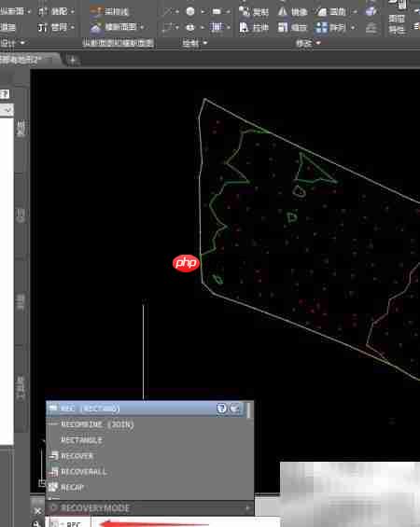Open the Fillet (圆角) dropdown arrow
This screenshot has height=527, width=420.
(355, 12)
